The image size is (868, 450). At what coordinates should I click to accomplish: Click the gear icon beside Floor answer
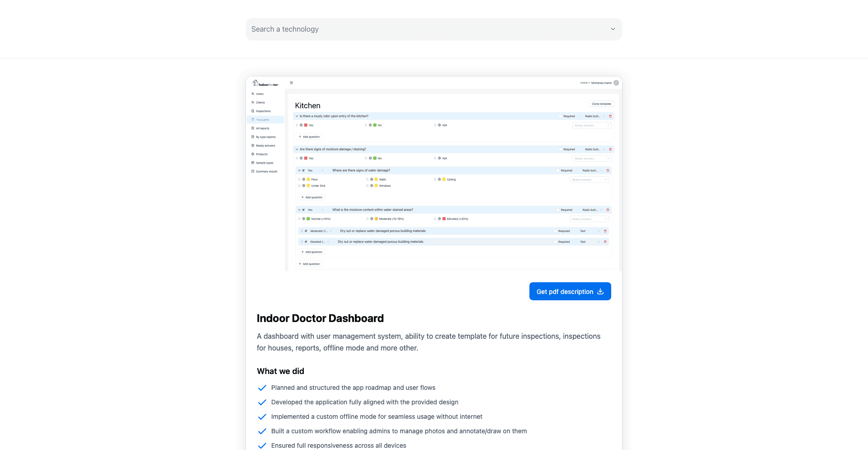tap(304, 180)
